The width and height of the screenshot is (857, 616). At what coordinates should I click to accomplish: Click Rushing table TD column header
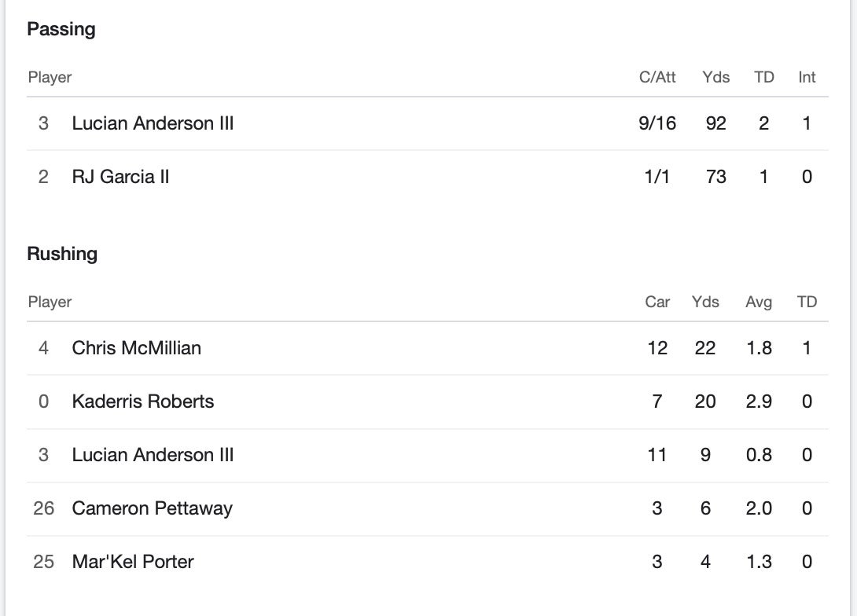coord(807,302)
